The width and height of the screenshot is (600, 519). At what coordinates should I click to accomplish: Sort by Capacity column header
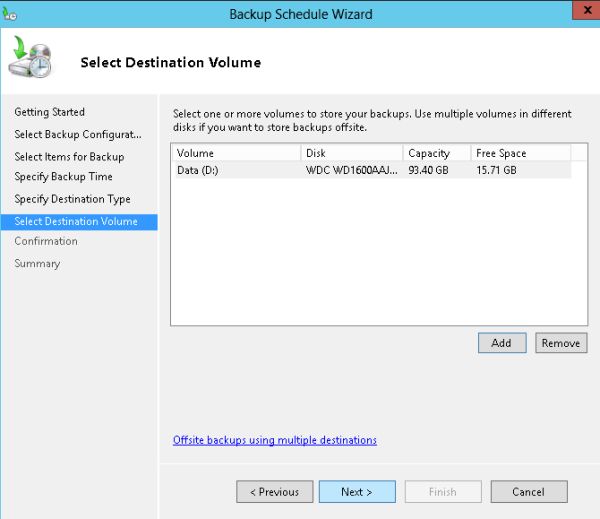click(437, 153)
